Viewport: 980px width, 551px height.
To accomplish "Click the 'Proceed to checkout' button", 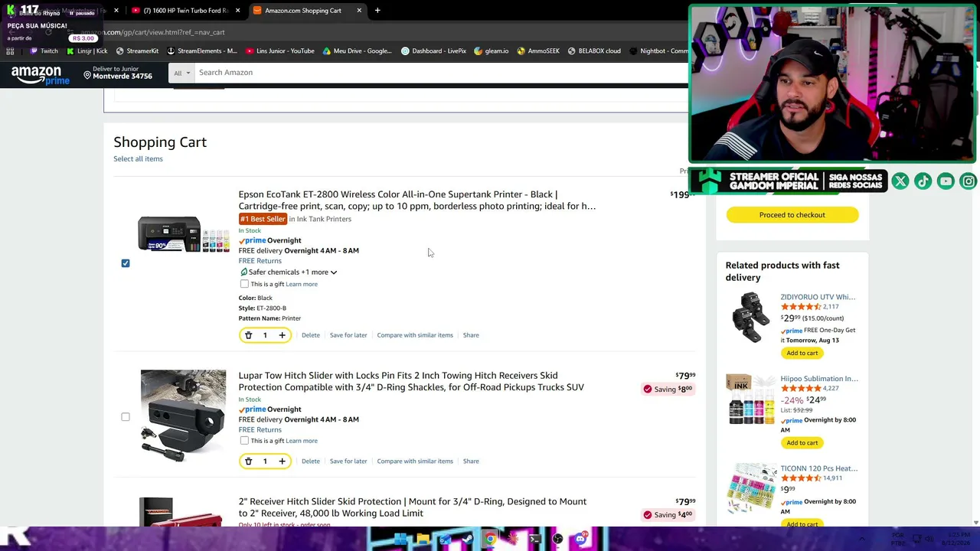I will 792,215.
